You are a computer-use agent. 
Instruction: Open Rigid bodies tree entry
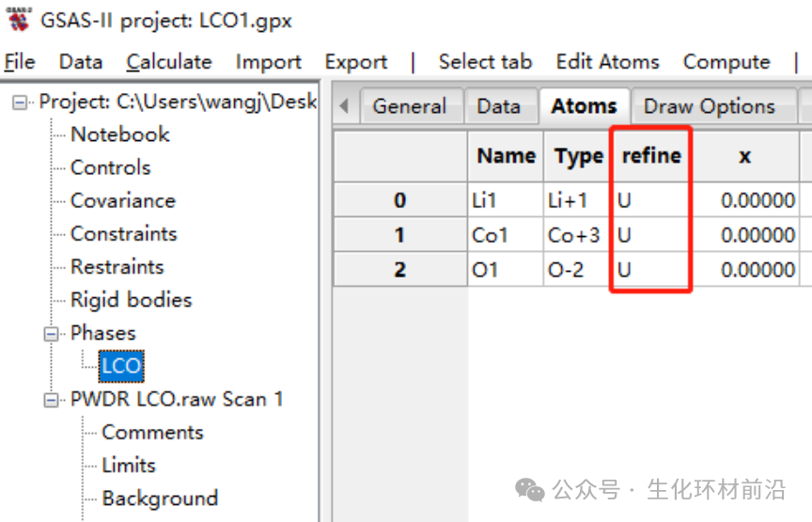pyautogui.click(x=131, y=300)
